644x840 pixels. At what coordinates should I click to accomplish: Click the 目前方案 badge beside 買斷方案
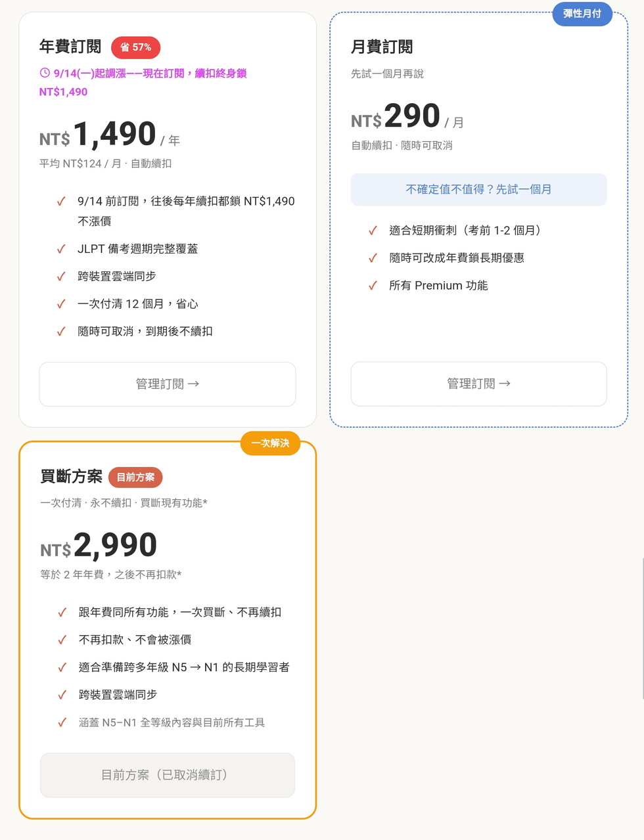point(135,477)
